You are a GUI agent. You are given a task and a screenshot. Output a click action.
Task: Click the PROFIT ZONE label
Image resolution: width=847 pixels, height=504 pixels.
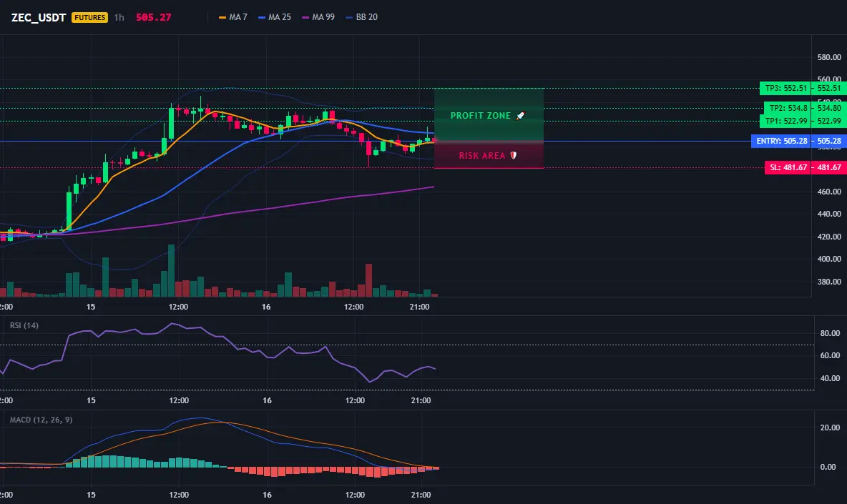point(480,116)
